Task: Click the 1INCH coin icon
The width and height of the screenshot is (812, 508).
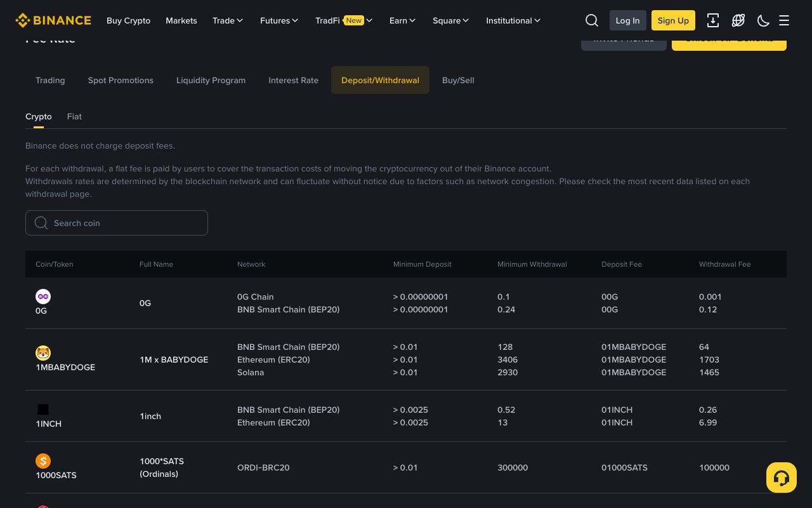Action: [x=43, y=410]
